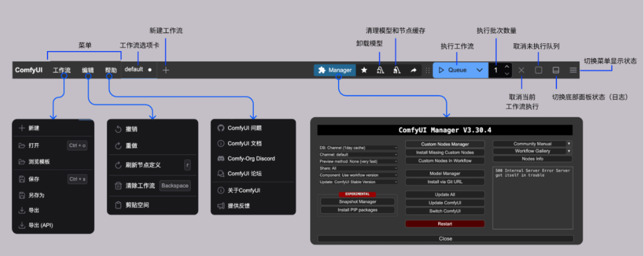Click the ComfyUI logo text

click(29, 70)
